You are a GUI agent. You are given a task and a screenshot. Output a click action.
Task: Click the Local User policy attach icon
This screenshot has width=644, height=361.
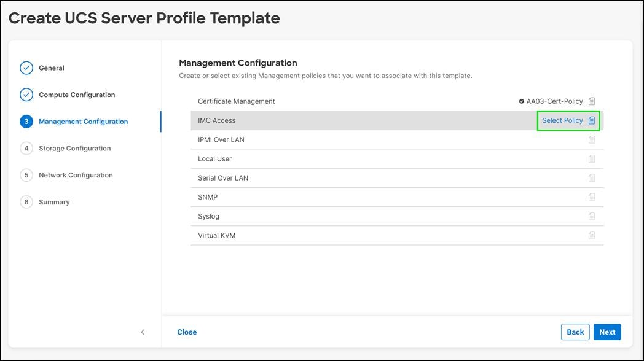(x=591, y=158)
